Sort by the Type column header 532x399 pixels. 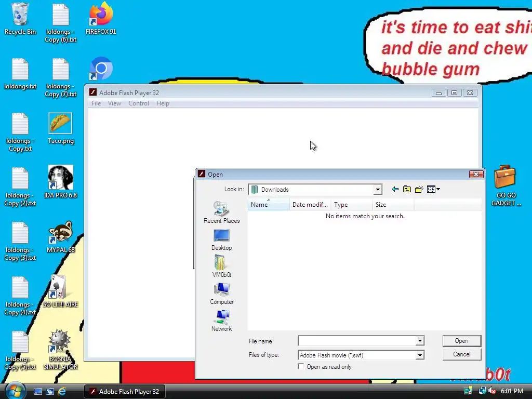[352, 205]
